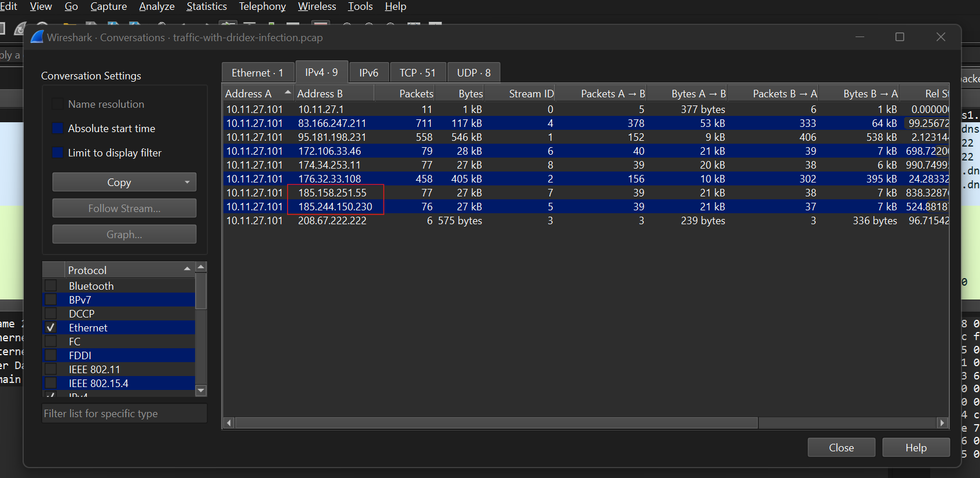Viewport: 980px width, 478px height.
Task: Open the Help menu
Action: [395, 6]
